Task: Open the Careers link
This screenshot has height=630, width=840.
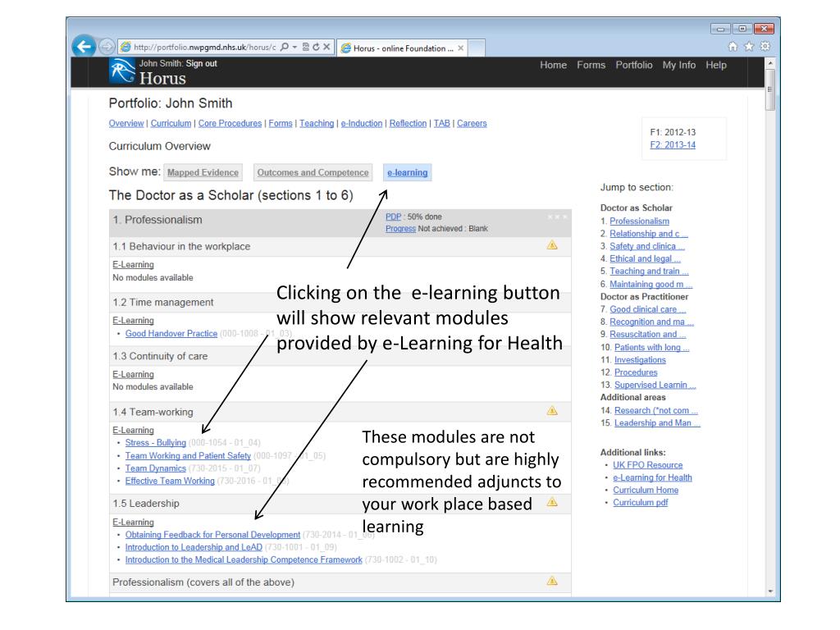Action: pos(472,123)
